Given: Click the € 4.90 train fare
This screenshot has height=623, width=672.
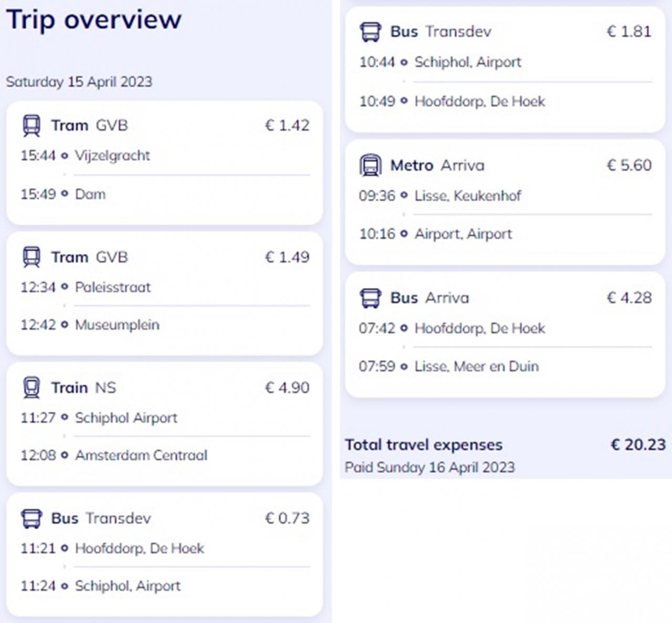Looking at the screenshot, I should tap(287, 388).
